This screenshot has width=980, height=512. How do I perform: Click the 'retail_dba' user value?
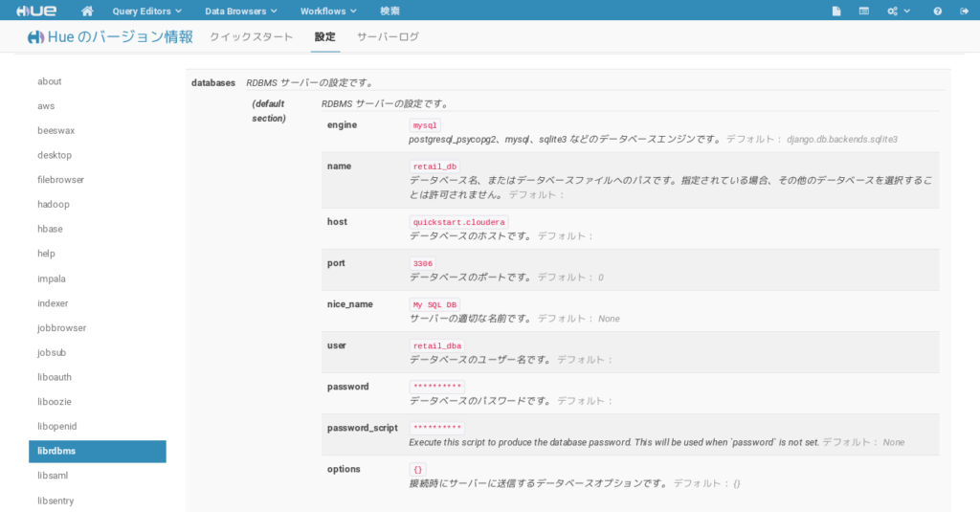[x=436, y=346]
